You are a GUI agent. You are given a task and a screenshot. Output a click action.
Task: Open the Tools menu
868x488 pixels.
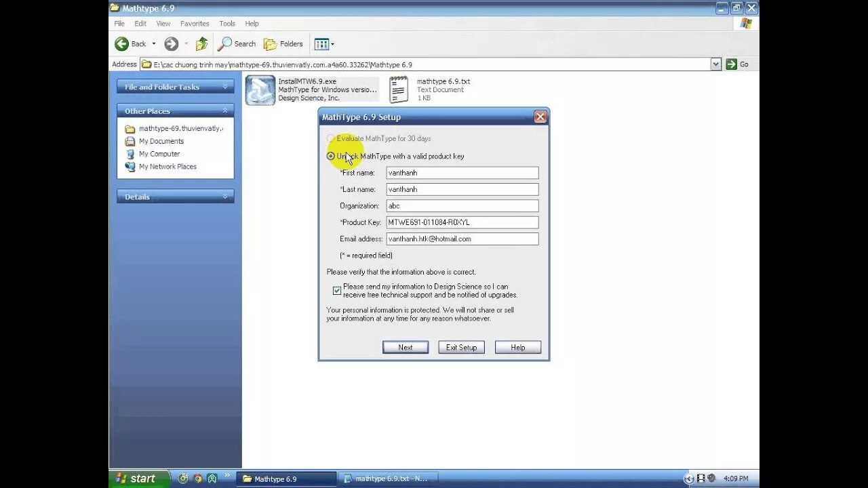[227, 23]
